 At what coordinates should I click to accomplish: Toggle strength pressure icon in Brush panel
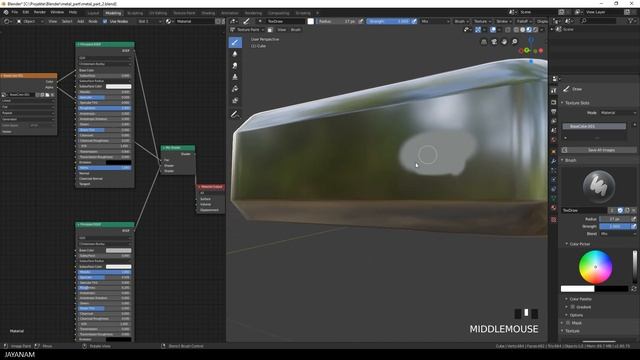(633, 226)
